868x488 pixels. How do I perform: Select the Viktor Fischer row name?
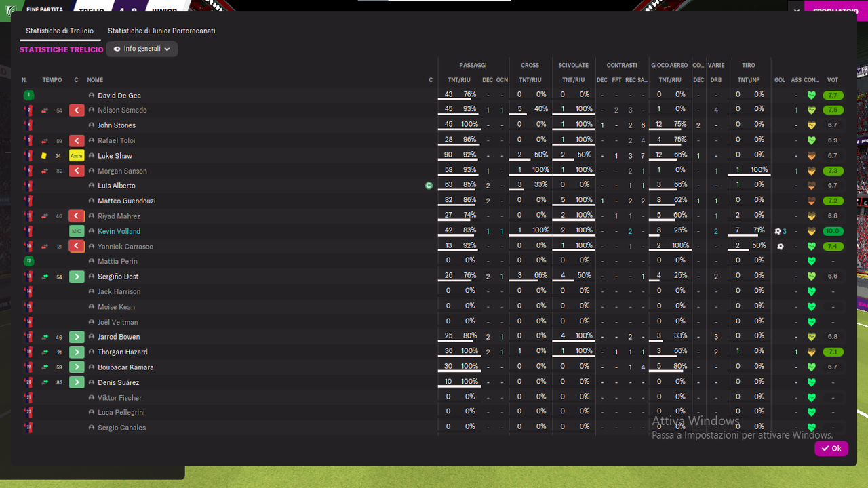[x=120, y=398]
